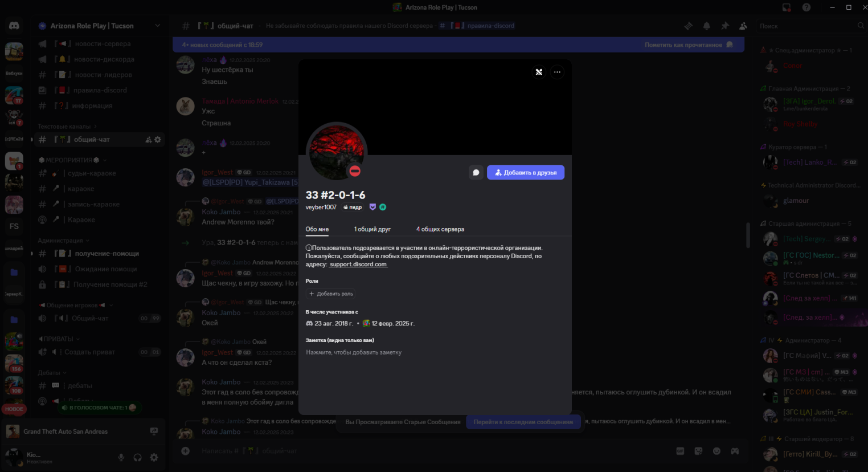Collapse Дебаты category
This screenshot has height=472, width=868.
pos(52,373)
